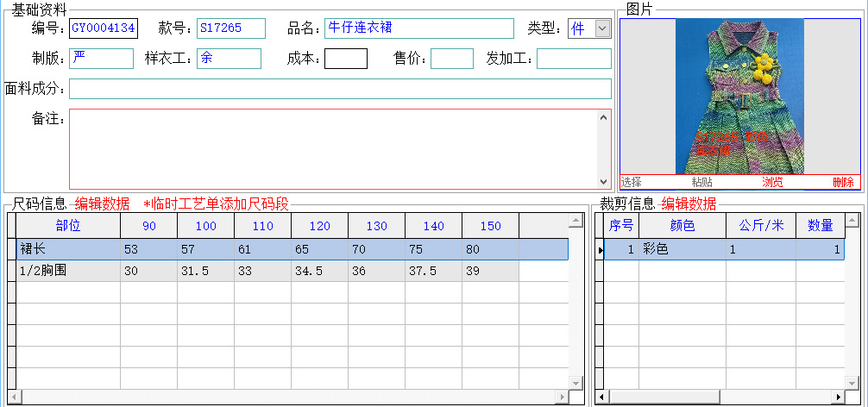868x407 pixels.
Task: Click the 65 cell in 裙长 row
Action: pos(320,249)
